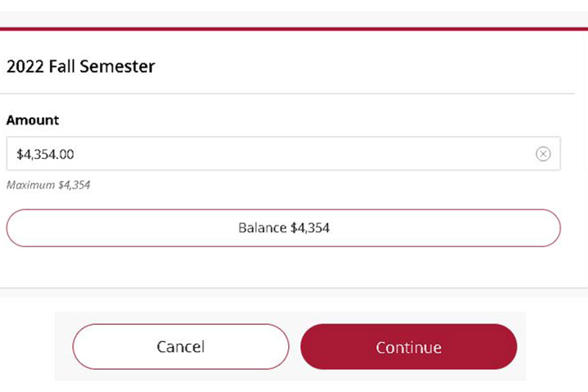
Task: Click into the Amount input showing $4,354.00
Action: 283,154
